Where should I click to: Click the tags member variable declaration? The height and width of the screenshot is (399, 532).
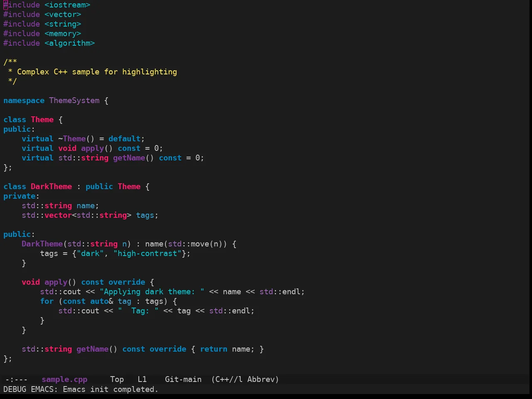pos(145,215)
